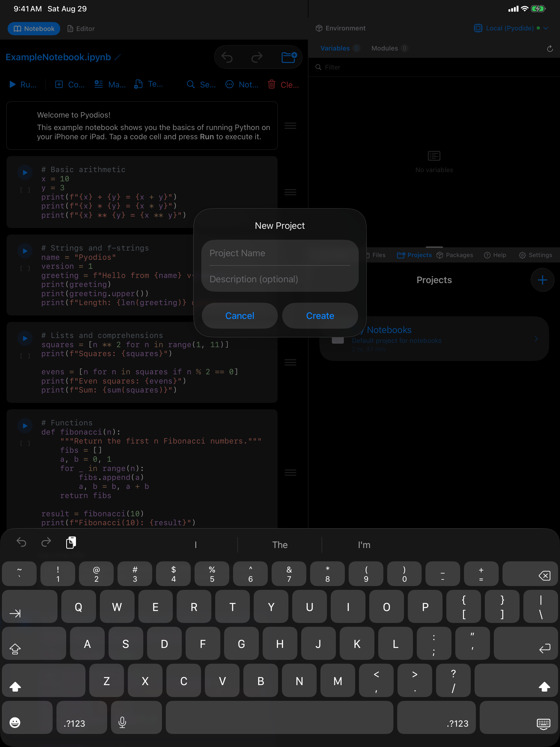Open Search in notebook toolbar
This screenshot has height=747, width=560.
(x=201, y=84)
